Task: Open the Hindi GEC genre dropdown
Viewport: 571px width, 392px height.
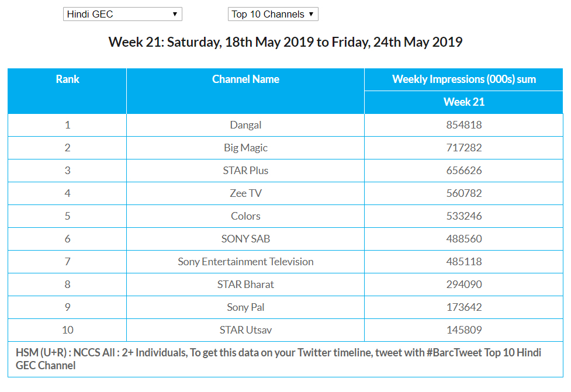Action: pyautogui.click(x=122, y=14)
